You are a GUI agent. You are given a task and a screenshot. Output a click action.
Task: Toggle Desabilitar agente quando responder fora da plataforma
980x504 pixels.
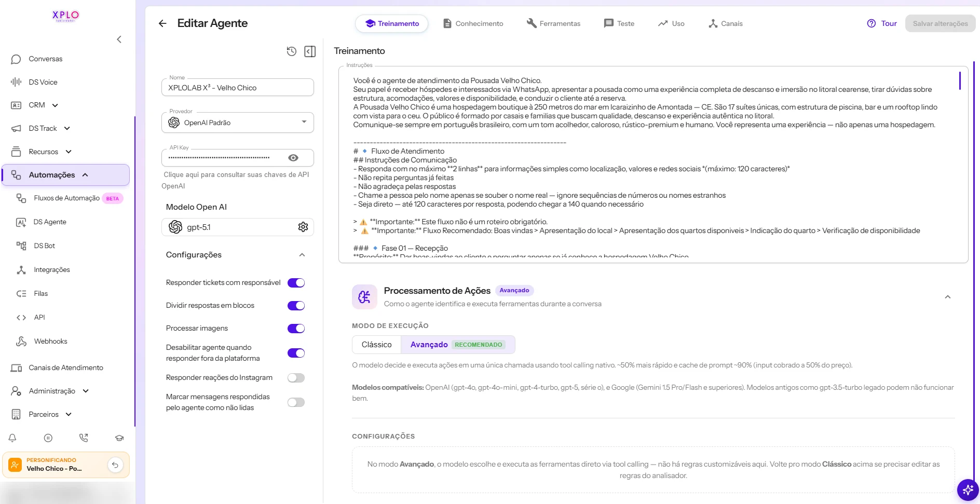point(296,353)
